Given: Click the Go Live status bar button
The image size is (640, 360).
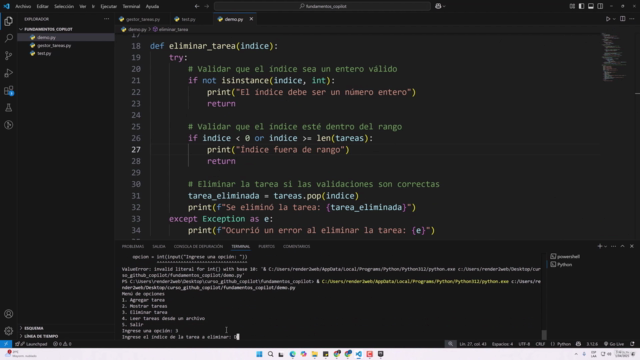Looking at the screenshot, I should click(x=614, y=344).
